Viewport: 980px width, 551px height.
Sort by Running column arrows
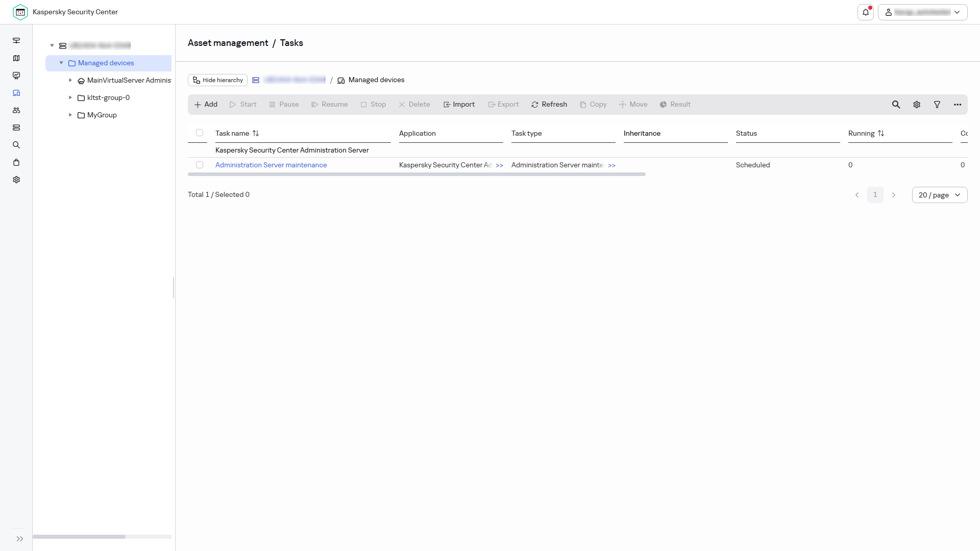(881, 133)
